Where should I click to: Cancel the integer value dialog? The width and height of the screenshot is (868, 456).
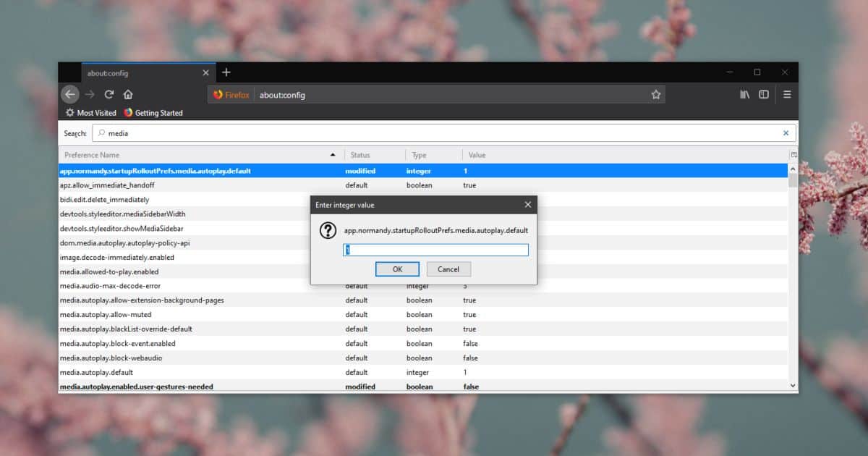coord(448,269)
